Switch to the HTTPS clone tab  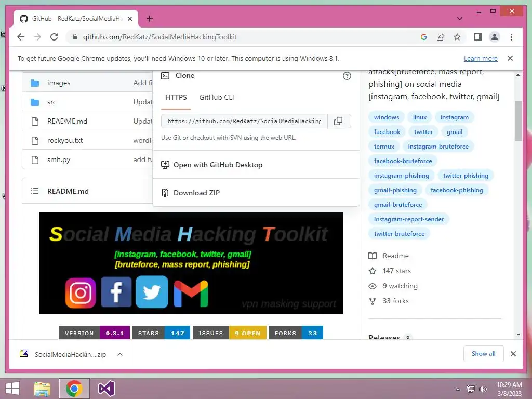coord(176,97)
